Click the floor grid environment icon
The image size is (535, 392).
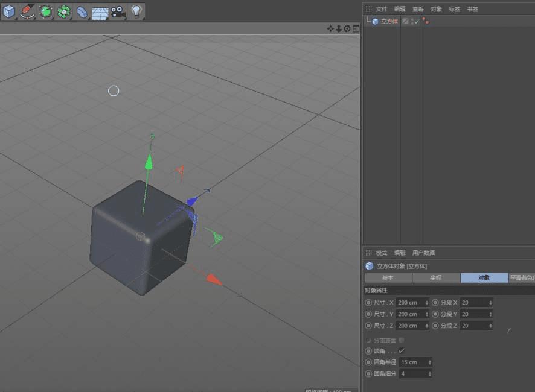point(100,11)
